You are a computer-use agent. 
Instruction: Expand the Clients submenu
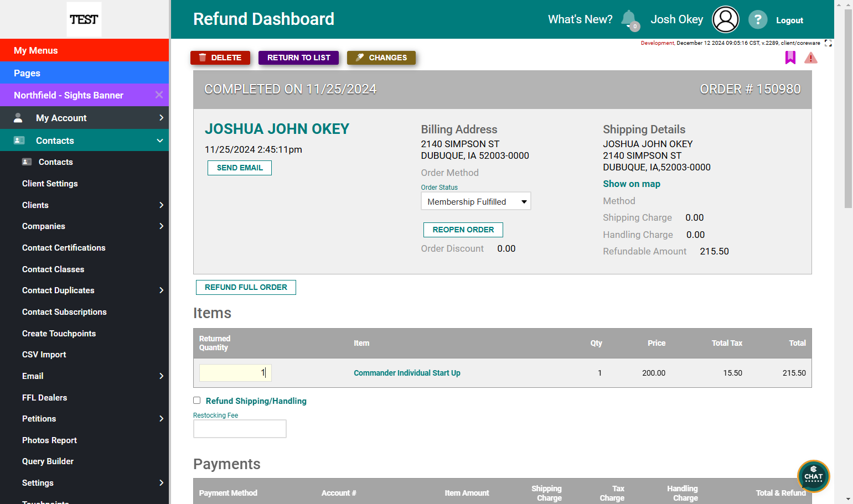point(161,205)
